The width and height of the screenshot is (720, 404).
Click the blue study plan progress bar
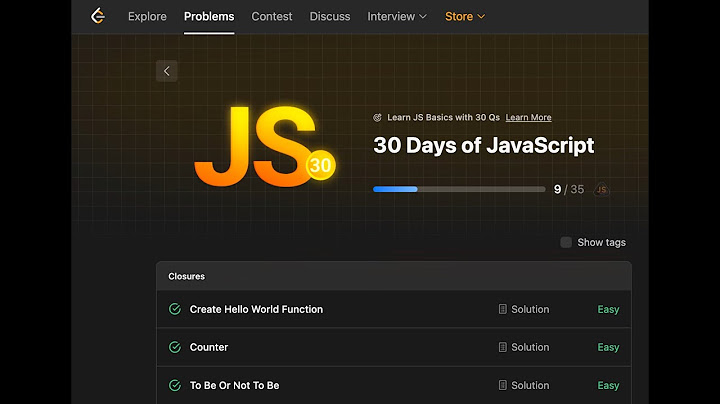(459, 189)
